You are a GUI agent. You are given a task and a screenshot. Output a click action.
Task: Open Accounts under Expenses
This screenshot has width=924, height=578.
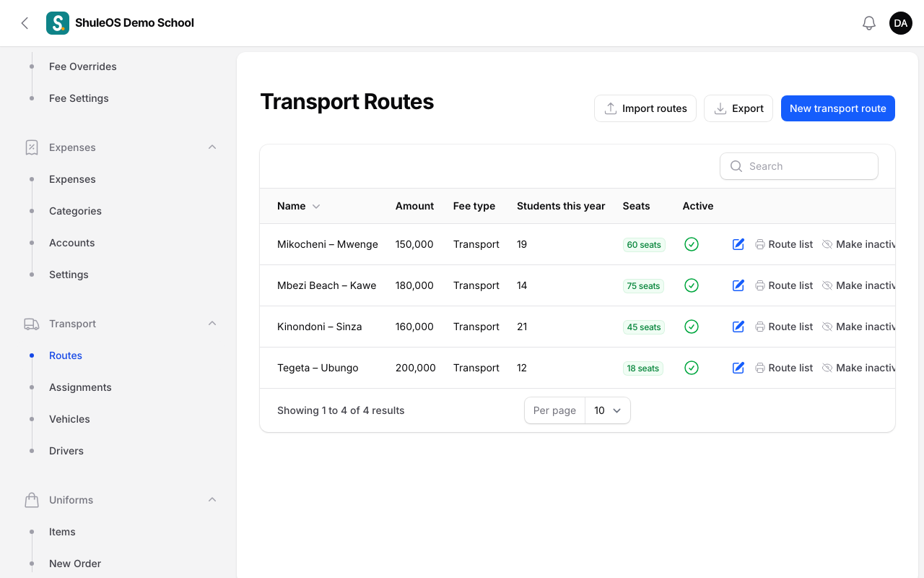(72, 243)
